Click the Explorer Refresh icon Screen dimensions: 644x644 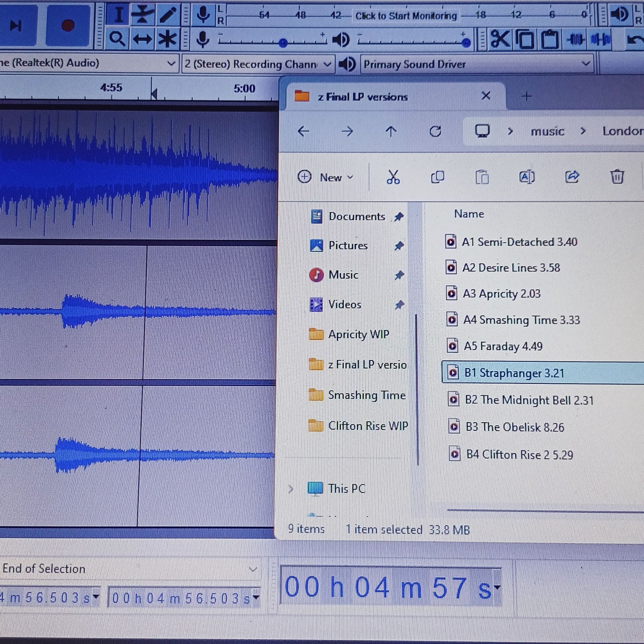pyautogui.click(x=435, y=131)
